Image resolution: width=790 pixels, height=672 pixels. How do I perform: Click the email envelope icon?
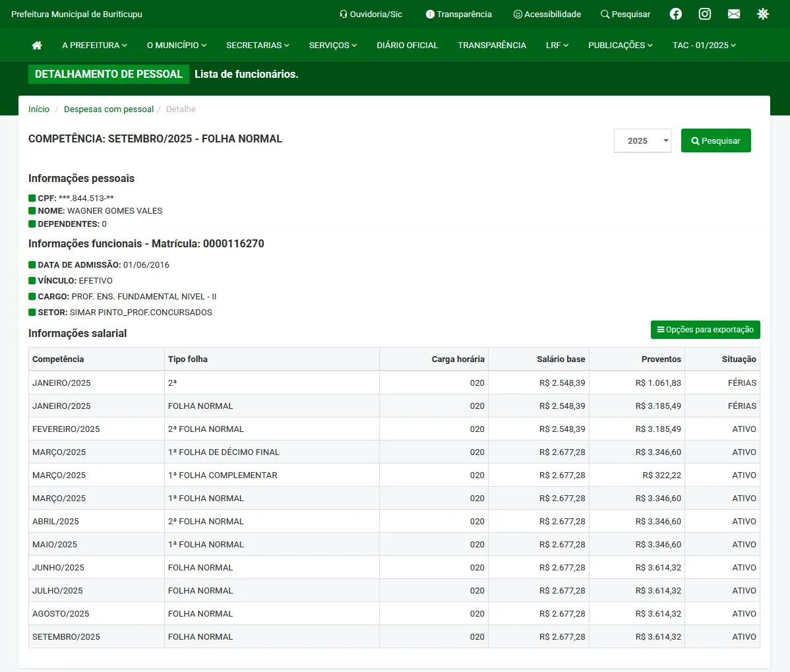(734, 14)
